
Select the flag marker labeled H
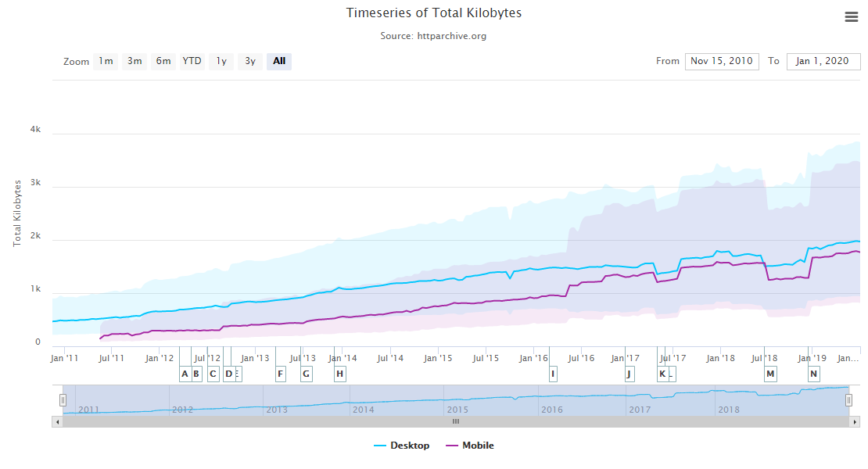(339, 374)
